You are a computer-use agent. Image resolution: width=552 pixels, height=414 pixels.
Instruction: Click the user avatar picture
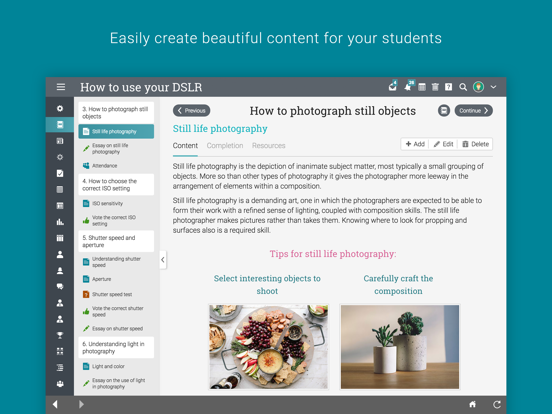(478, 87)
